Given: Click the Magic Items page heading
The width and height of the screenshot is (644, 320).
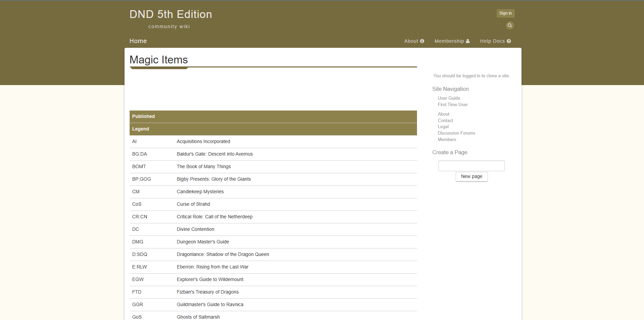Looking at the screenshot, I should pyautogui.click(x=158, y=60).
